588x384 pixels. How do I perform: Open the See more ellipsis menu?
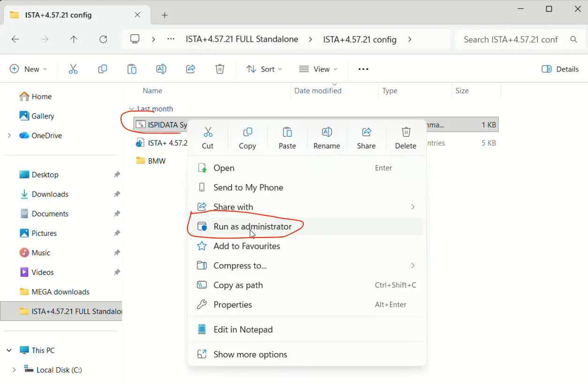363,69
